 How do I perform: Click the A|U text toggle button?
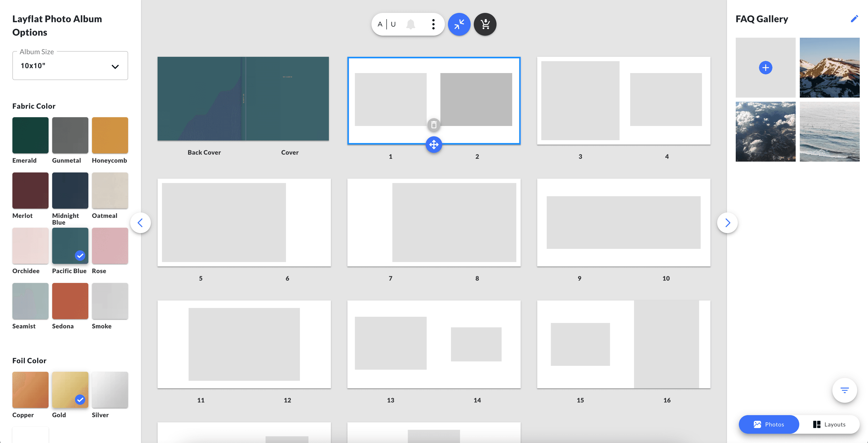386,24
